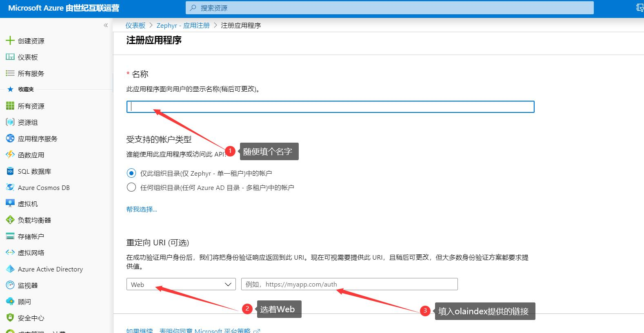Screen dimensions: 644x333
Task: Open the Dashboard icon in sidebar
Action: coord(10,57)
